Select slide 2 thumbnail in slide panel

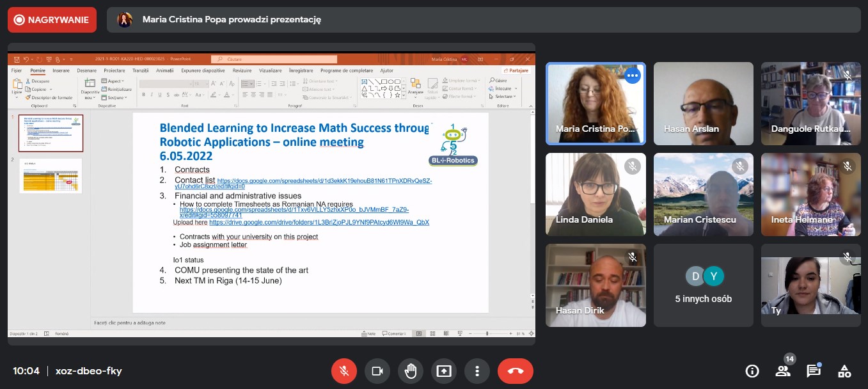[51, 175]
